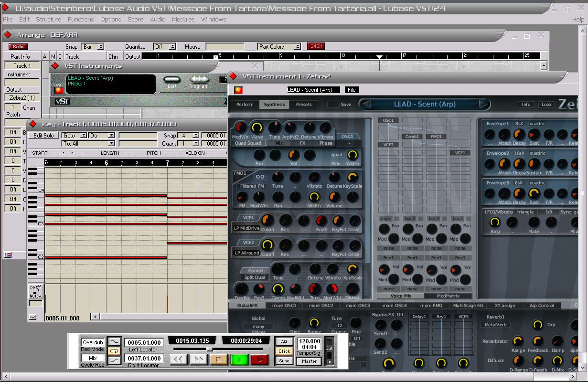Click the FMO1 KeyScale knob

tap(353, 177)
